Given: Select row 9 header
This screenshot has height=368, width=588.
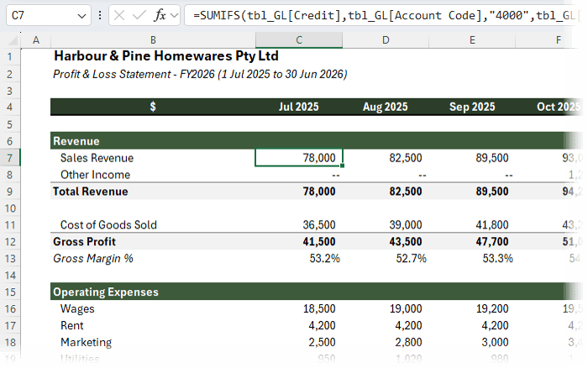Looking at the screenshot, I should [10, 192].
